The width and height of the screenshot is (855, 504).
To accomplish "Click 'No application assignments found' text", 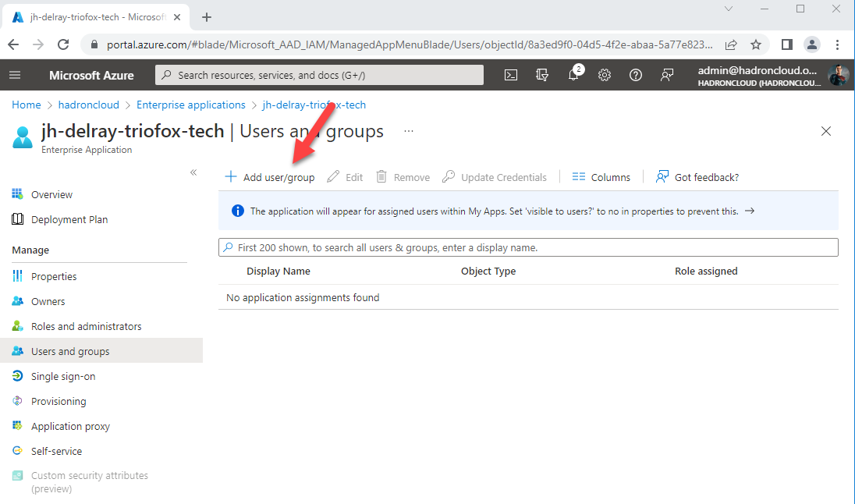I will (x=303, y=298).
